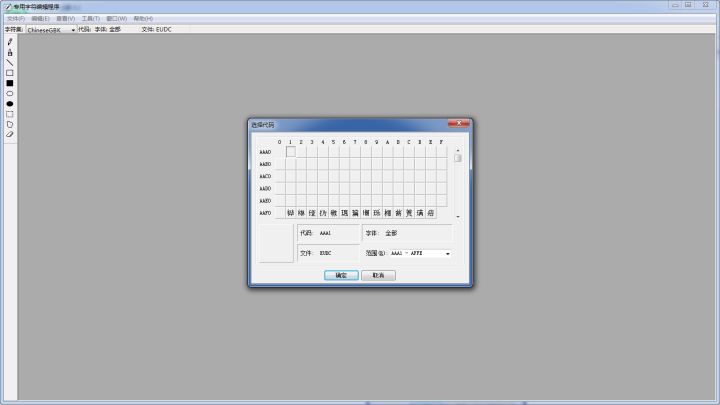Select the empty AAA1 code cell
Screen dimensions: 720x405
pos(291,152)
